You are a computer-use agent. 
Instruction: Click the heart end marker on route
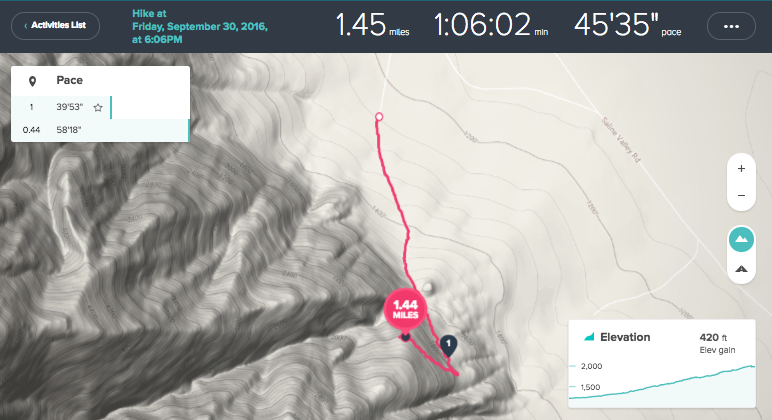click(x=405, y=337)
